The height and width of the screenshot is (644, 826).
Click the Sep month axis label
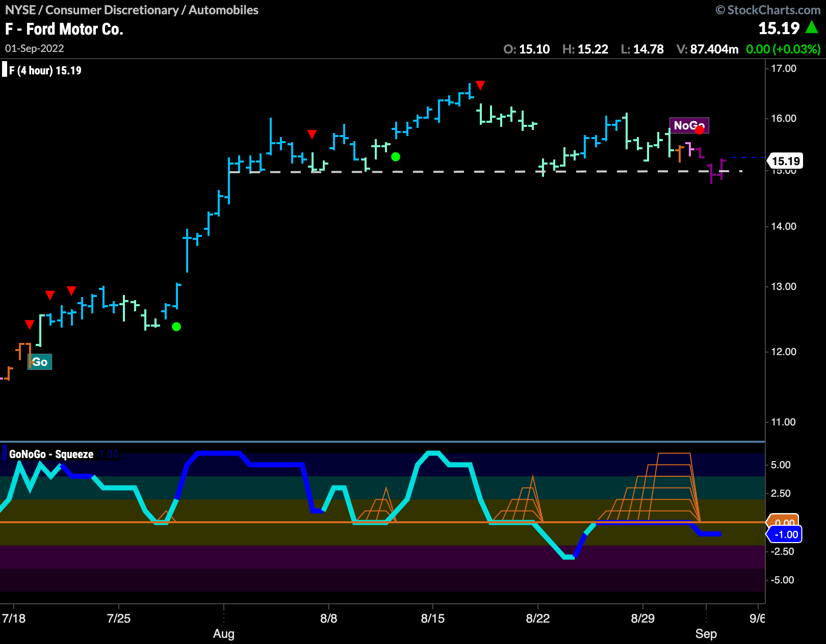point(706,634)
